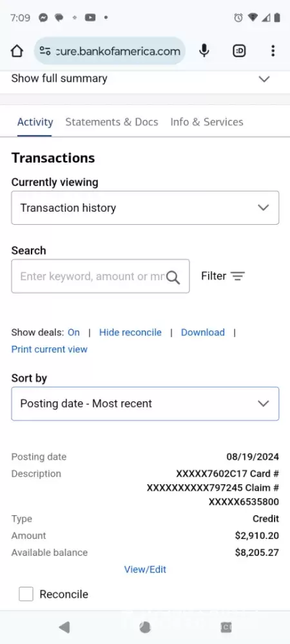Check the Reconcile checkbox
Screen dimensions: 290x644
pos(26,594)
